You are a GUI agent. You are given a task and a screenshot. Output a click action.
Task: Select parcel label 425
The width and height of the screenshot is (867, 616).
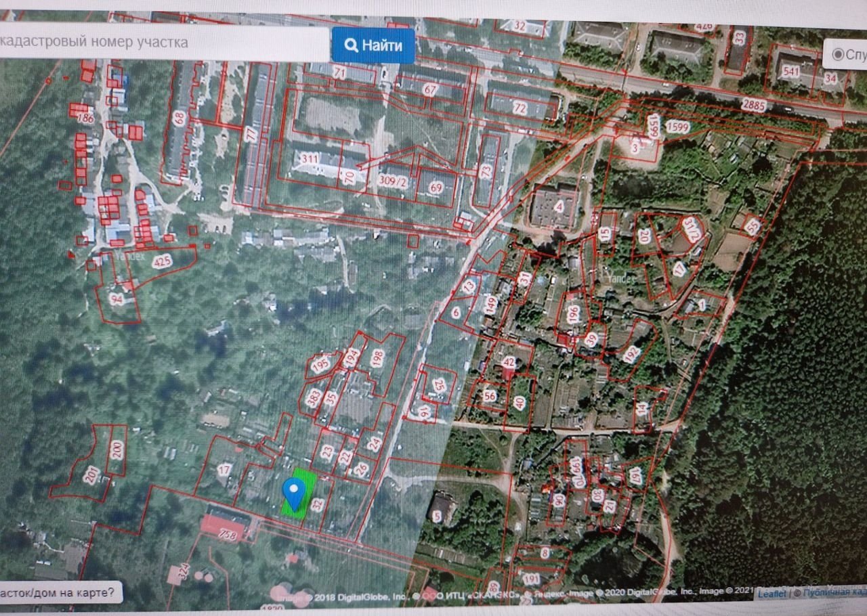click(162, 261)
